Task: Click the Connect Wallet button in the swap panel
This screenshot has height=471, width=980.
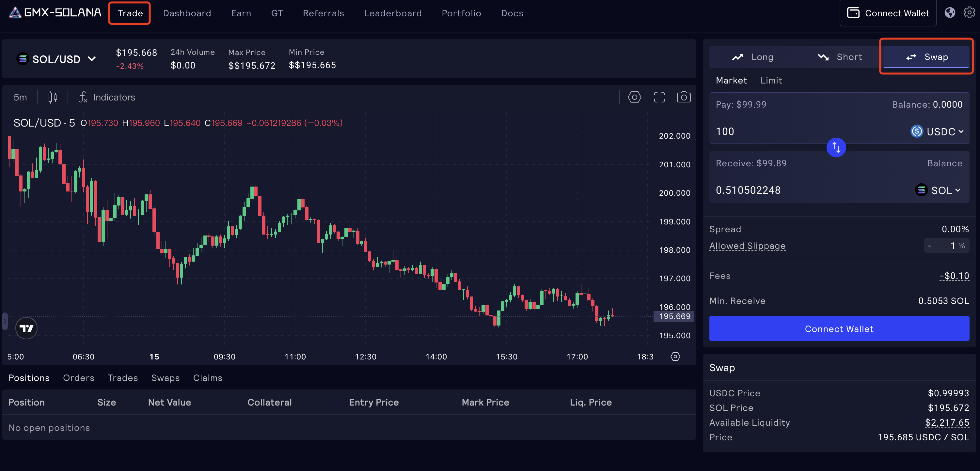Action: pyautogui.click(x=839, y=328)
